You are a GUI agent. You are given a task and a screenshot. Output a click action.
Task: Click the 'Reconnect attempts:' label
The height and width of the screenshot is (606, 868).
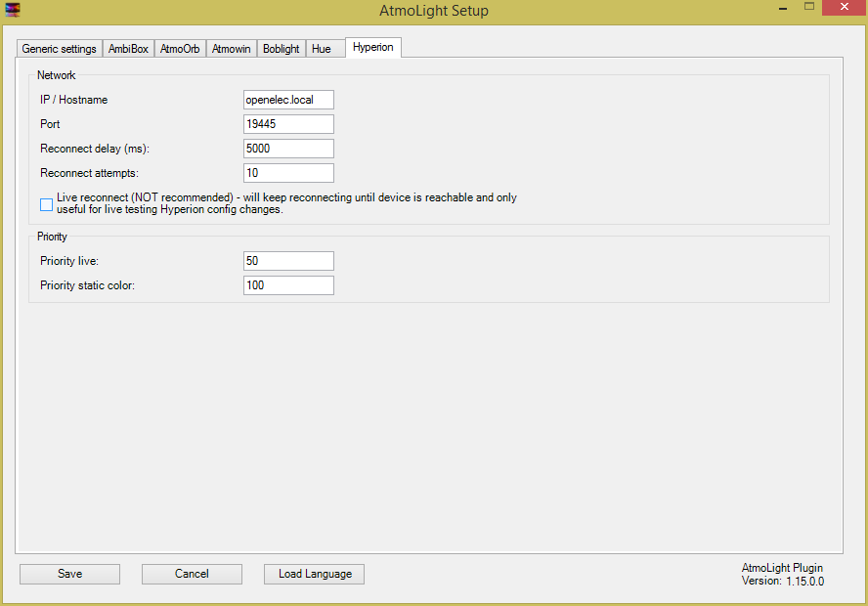coord(89,173)
